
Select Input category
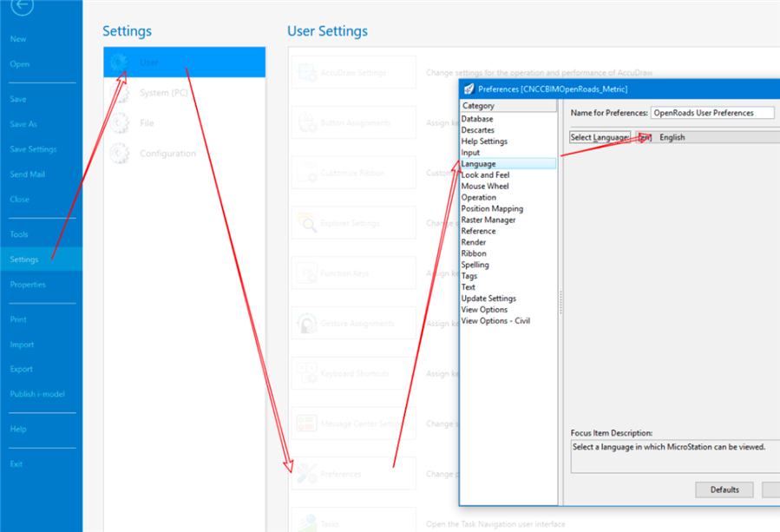pyautogui.click(x=470, y=152)
